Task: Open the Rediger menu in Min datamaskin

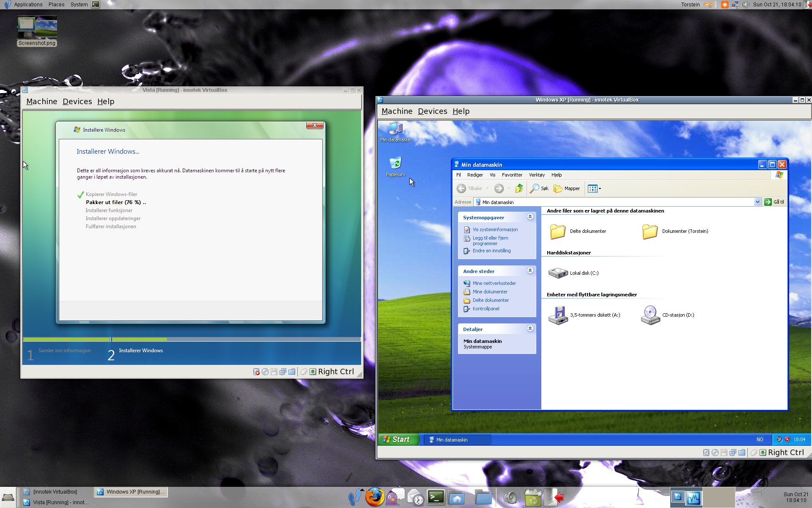Action: point(475,175)
